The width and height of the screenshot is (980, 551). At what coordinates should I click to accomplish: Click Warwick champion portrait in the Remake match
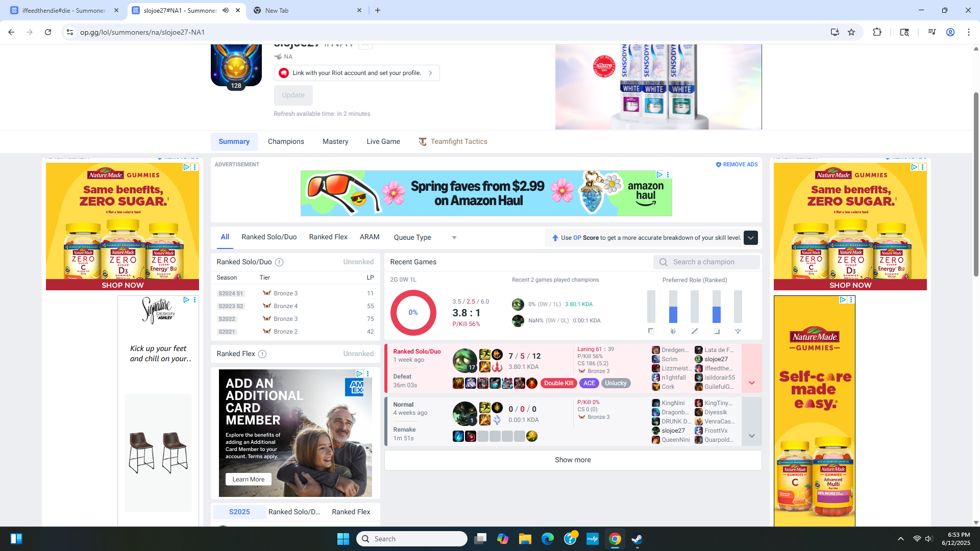(464, 414)
